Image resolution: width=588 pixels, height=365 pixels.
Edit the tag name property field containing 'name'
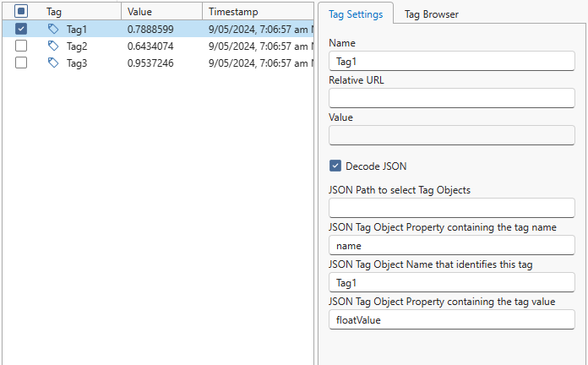(451, 246)
